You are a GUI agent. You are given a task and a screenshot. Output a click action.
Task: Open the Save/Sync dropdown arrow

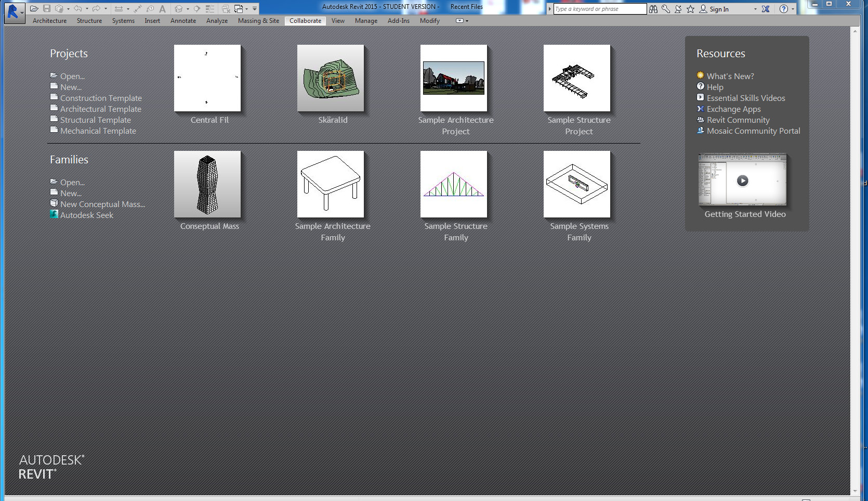click(x=68, y=9)
